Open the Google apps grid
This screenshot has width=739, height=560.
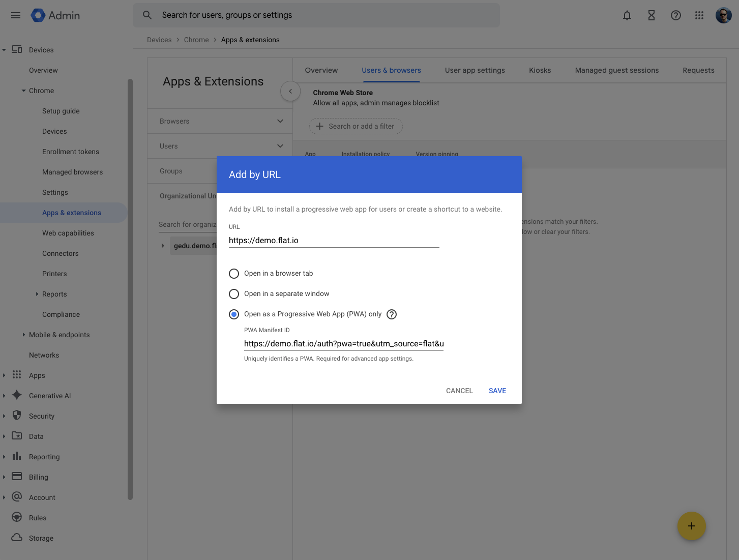699,15
